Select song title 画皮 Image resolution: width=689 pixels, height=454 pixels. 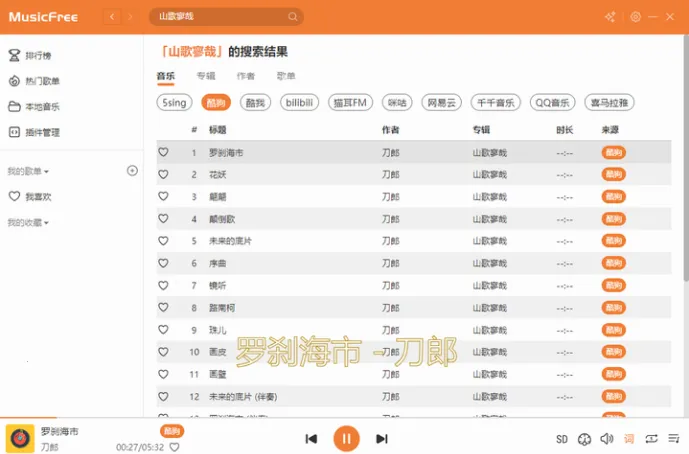pos(218,352)
